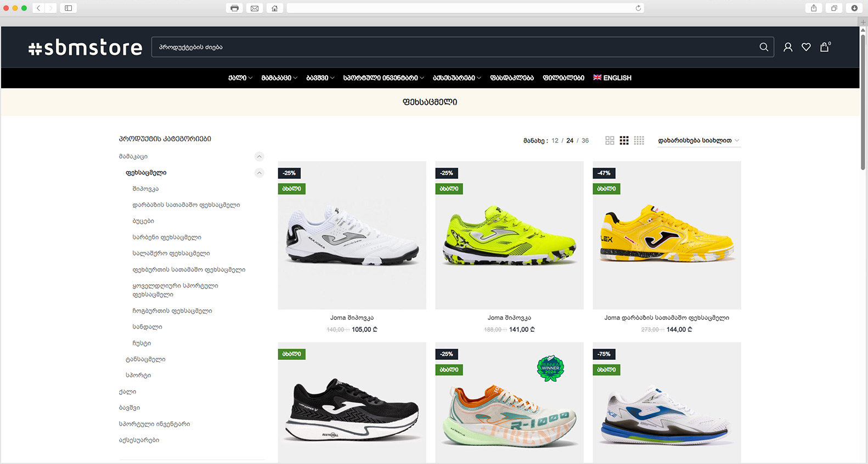
Task: Open the სანდალი sidebar category
Action: [147, 327]
